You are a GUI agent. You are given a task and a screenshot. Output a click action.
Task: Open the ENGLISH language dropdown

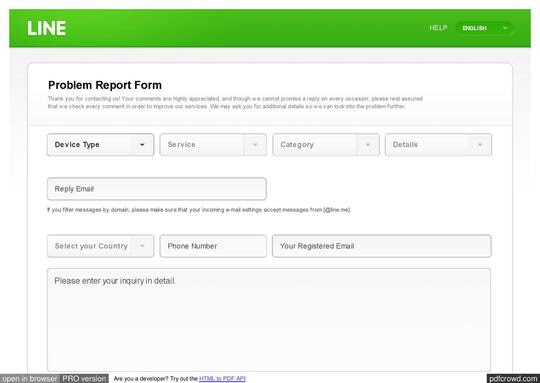(x=485, y=28)
